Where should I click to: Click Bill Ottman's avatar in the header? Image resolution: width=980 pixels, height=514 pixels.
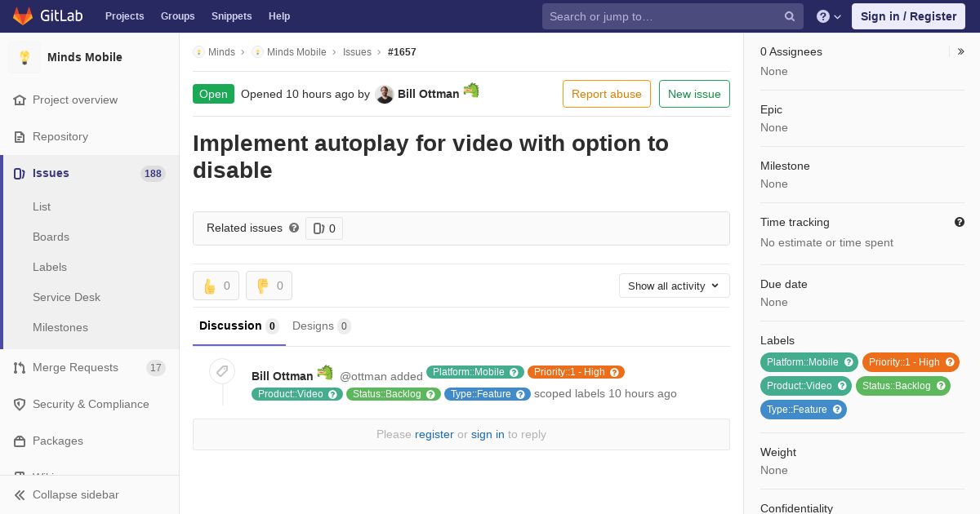click(x=385, y=95)
